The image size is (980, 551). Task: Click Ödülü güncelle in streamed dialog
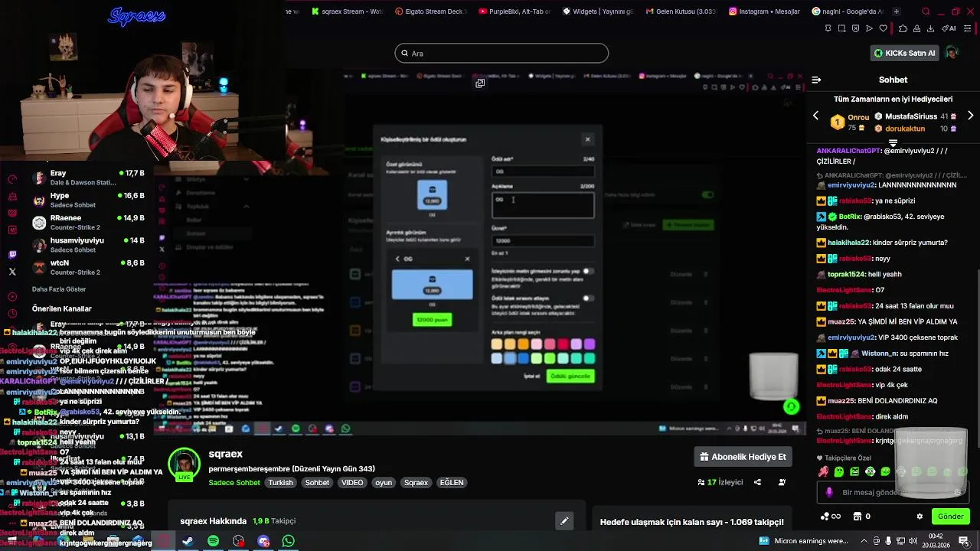570,376
